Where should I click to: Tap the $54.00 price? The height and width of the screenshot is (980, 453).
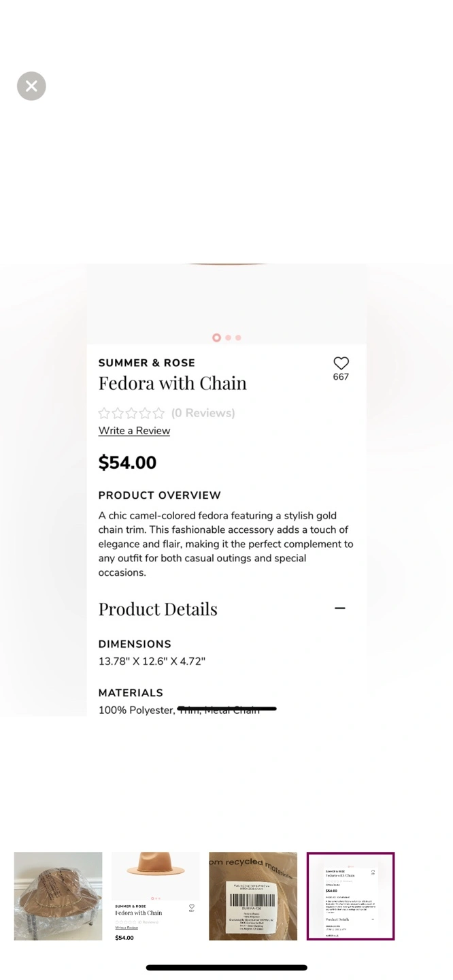pos(127,463)
